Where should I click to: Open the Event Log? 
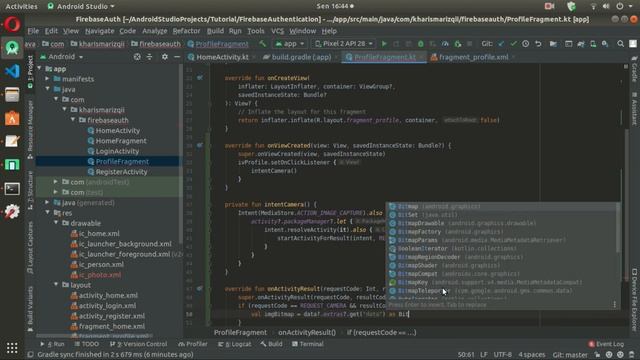606,344
